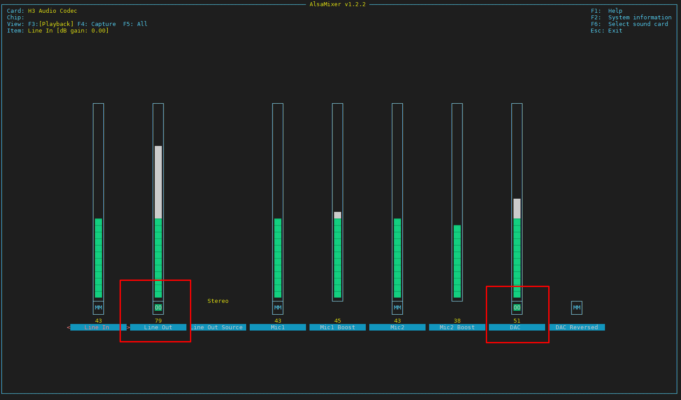The height and width of the screenshot is (400, 681).
Task: Select the Line Out channel label
Action: pos(158,327)
